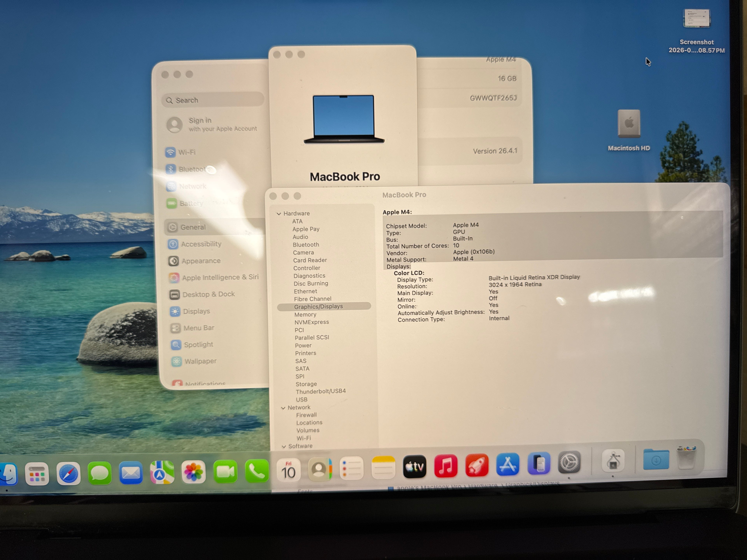747x560 pixels.
Task: Open Mail app in Dock
Action: point(131,472)
